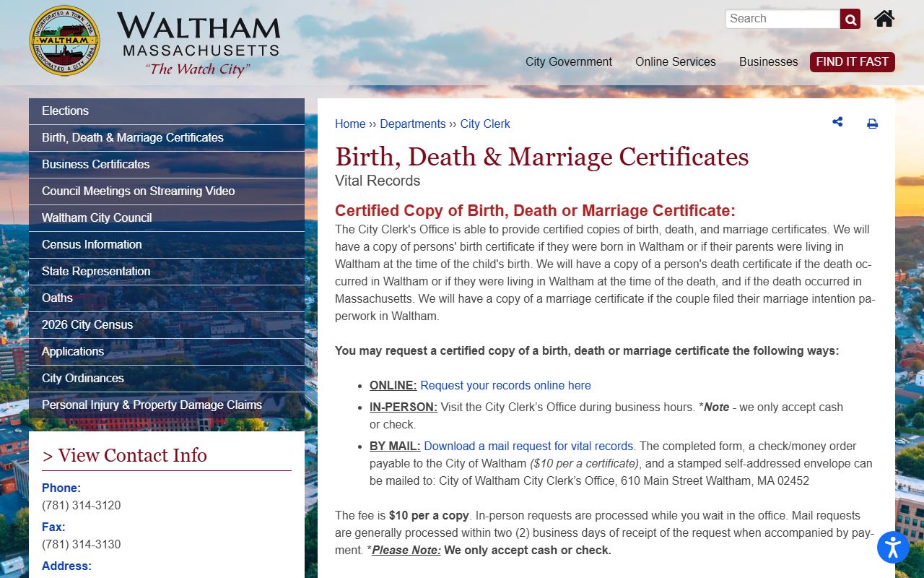Open 2026 City Census sidebar link

tap(167, 325)
